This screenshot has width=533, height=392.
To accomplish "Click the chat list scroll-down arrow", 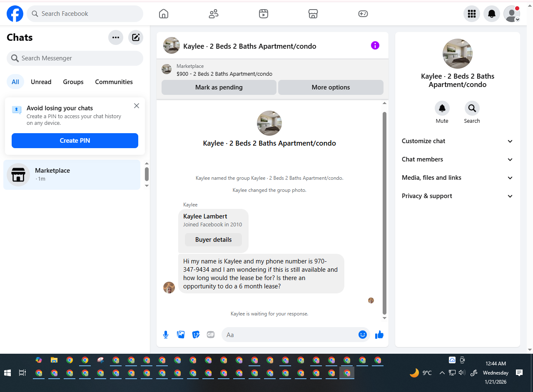I will tap(147, 186).
